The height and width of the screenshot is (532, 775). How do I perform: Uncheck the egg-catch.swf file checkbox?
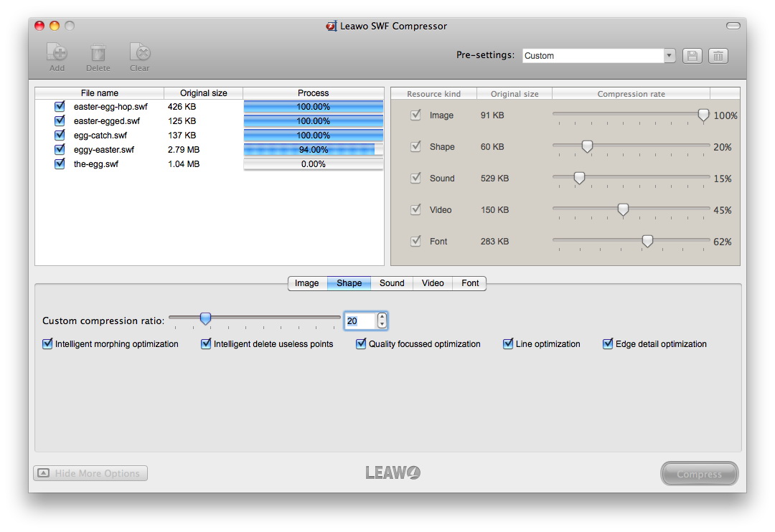coord(60,135)
